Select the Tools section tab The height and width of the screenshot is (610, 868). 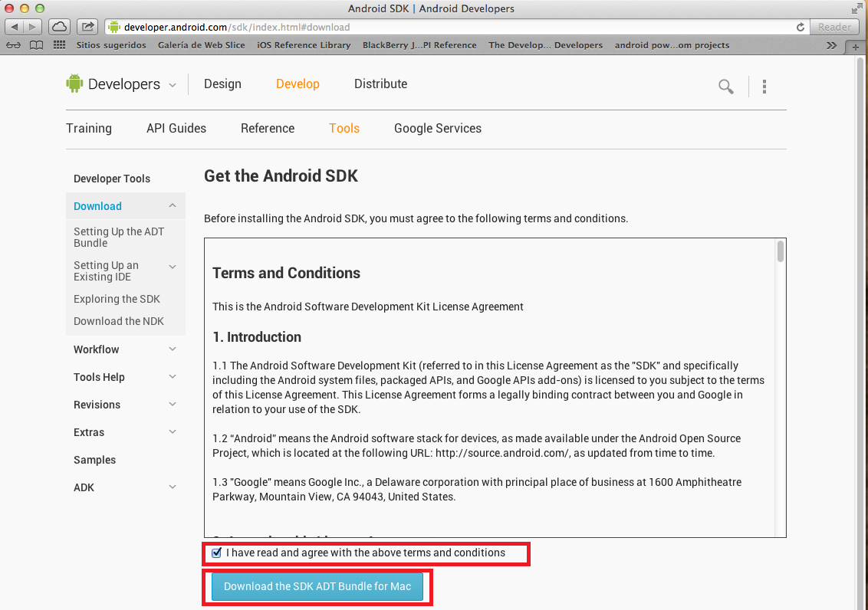click(344, 128)
